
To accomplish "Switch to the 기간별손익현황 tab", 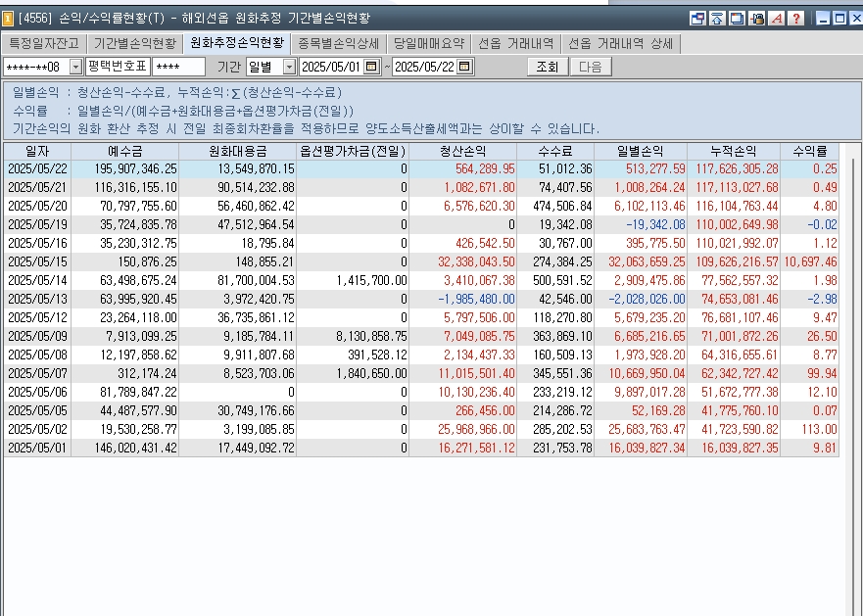I will [135, 43].
